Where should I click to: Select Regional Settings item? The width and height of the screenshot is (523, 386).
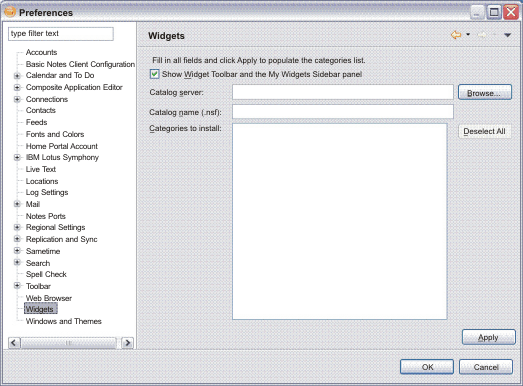[x=55, y=228]
